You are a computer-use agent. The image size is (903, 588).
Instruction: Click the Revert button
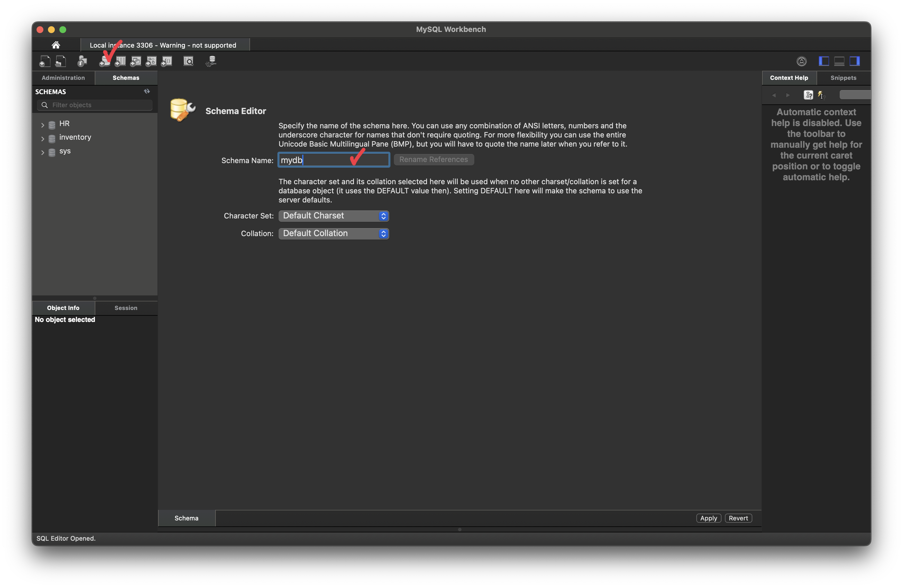tap(738, 518)
